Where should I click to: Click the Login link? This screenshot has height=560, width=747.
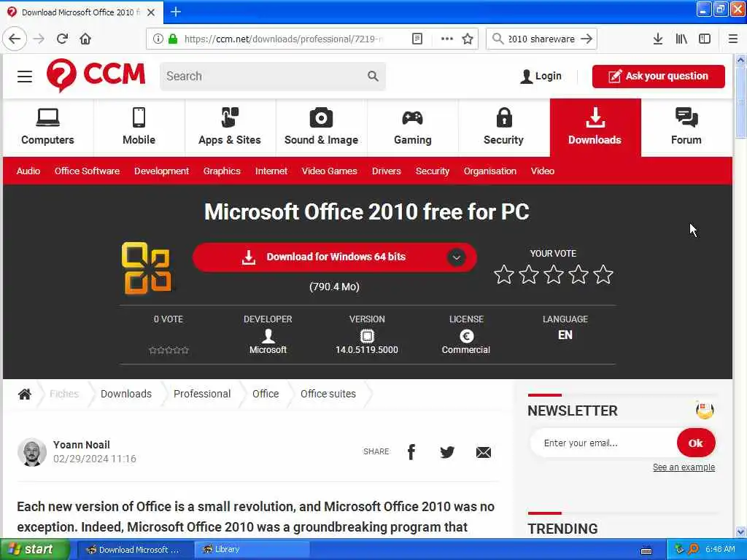541,76
